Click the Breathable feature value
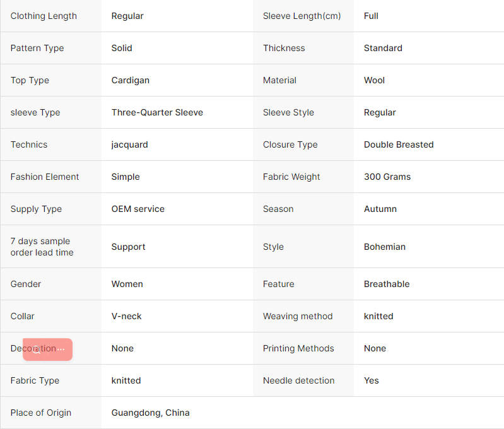This screenshot has width=504, height=429. coord(387,284)
